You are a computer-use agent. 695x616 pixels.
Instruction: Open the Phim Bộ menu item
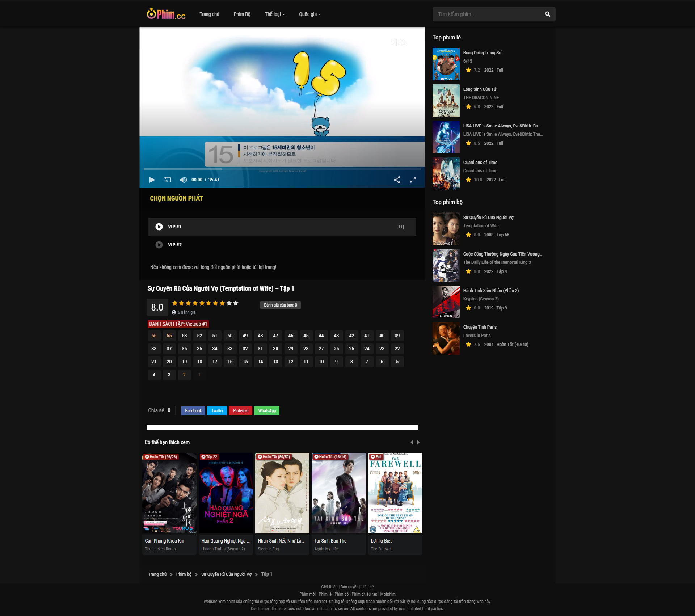[x=242, y=14]
